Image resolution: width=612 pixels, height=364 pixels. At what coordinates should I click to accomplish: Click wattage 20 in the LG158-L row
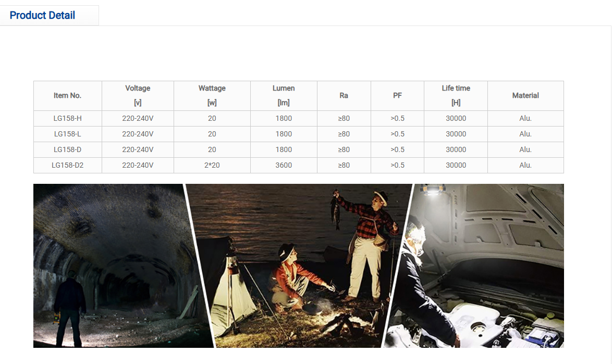pyautogui.click(x=212, y=134)
